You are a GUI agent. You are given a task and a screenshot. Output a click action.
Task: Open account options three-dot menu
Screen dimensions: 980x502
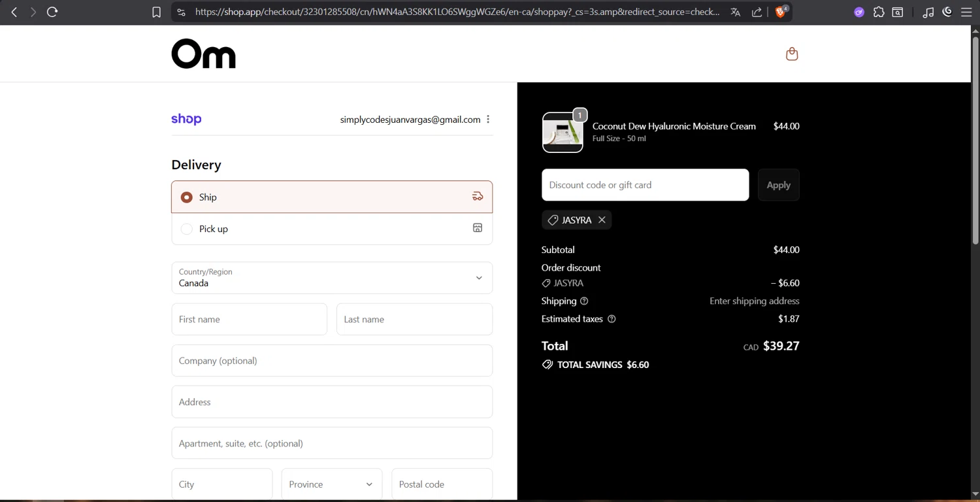[488, 119]
